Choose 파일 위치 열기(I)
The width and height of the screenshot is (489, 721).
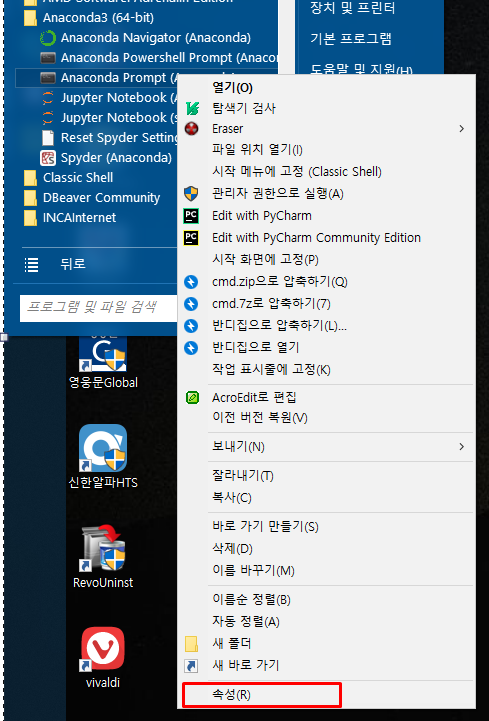[x=257, y=149]
